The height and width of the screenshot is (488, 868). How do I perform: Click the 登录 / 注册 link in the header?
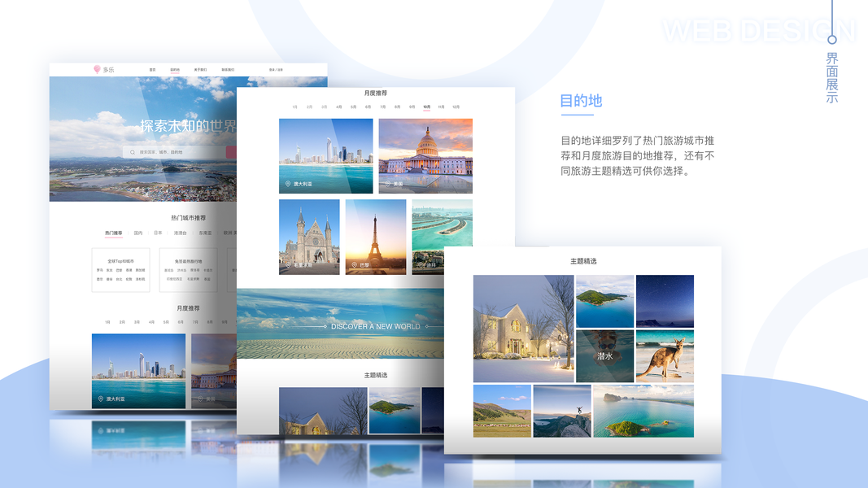pos(276,70)
